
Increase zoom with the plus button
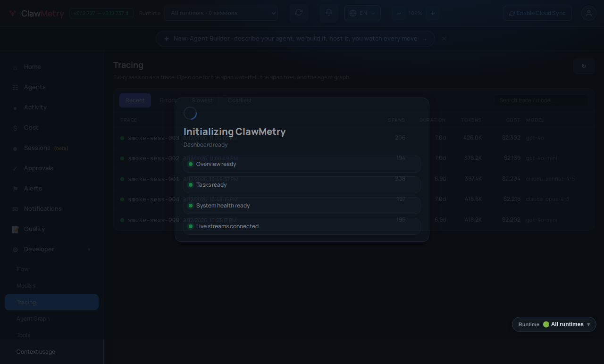coord(433,13)
